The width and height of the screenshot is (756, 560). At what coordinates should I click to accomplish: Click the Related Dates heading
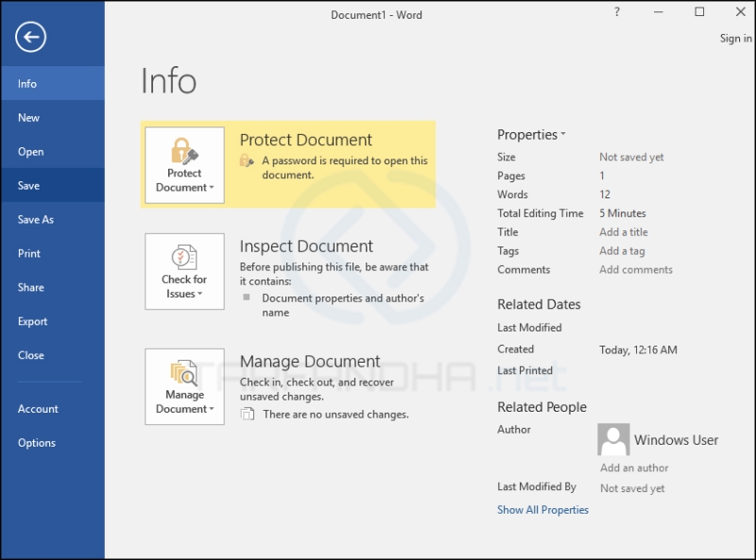pyautogui.click(x=539, y=305)
